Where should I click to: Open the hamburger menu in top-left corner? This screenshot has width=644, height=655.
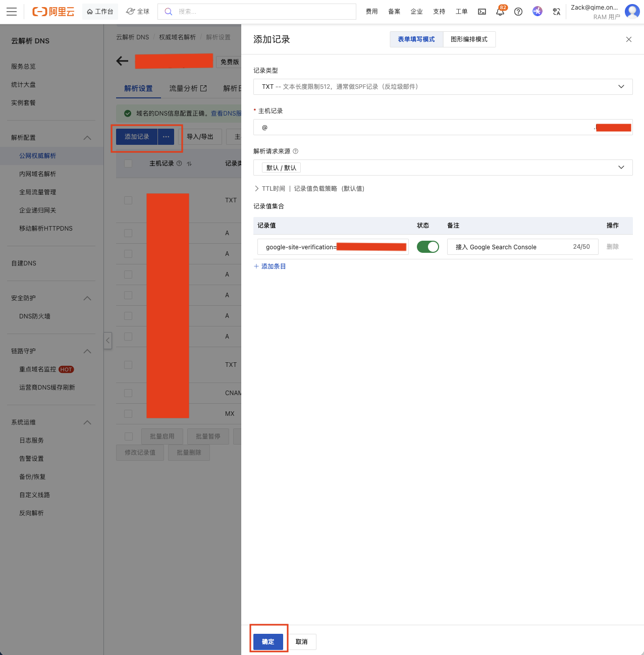pyautogui.click(x=12, y=12)
